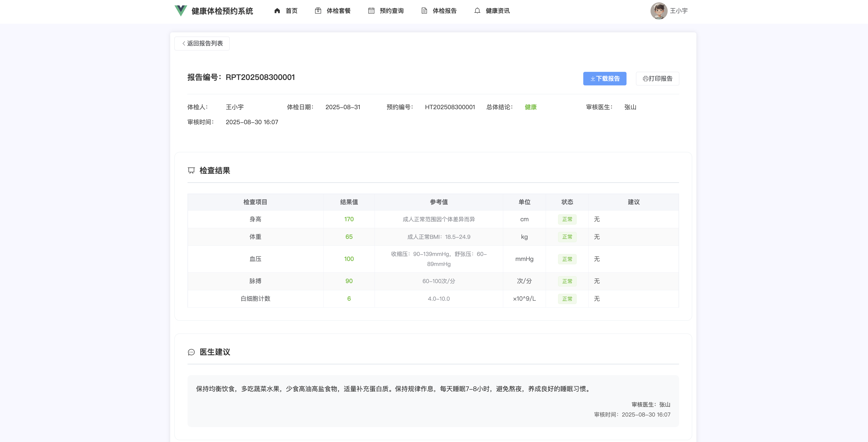Click the calendar icon for appointments
This screenshot has width=868, height=442.
[x=371, y=11]
